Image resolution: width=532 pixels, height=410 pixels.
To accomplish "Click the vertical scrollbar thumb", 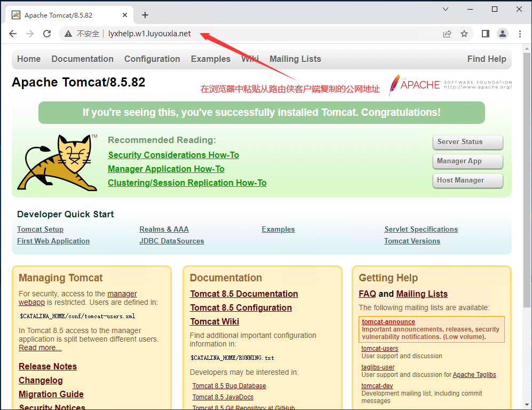I will [x=527, y=180].
